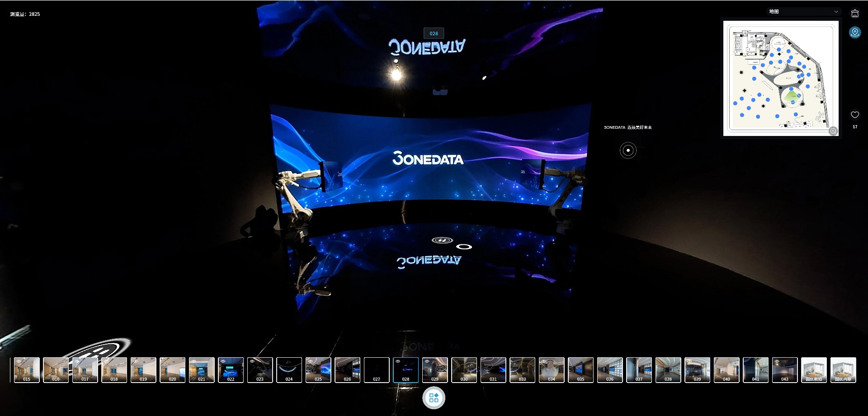
Task: Click the dropdown chevron beside 地图
Action: tap(836, 12)
